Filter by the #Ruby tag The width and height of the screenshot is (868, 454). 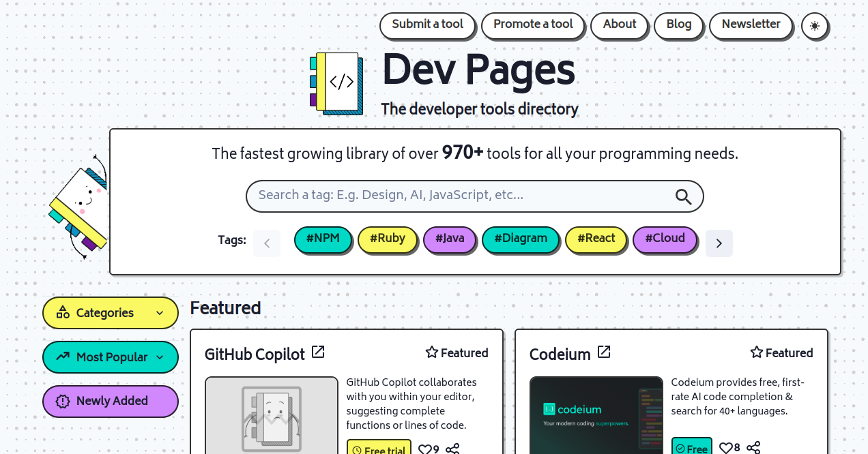[388, 239]
